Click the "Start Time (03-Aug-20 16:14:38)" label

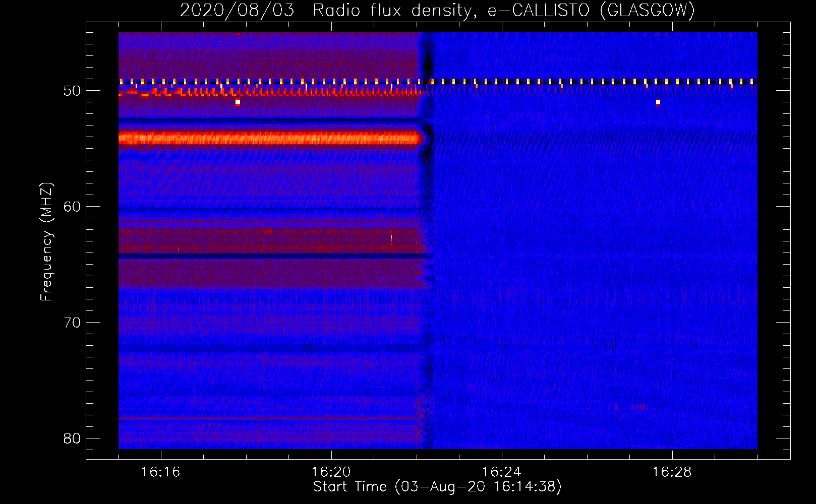tap(437, 487)
